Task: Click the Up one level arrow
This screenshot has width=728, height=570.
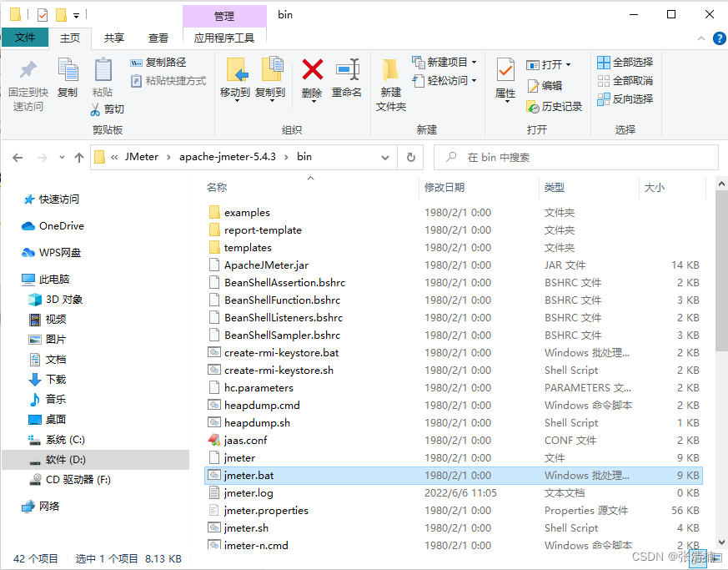Action: click(79, 158)
